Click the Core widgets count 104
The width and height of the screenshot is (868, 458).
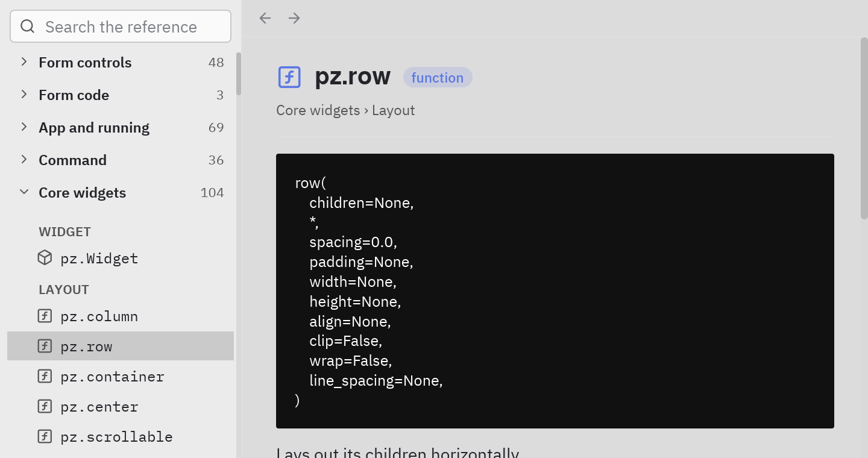click(212, 192)
